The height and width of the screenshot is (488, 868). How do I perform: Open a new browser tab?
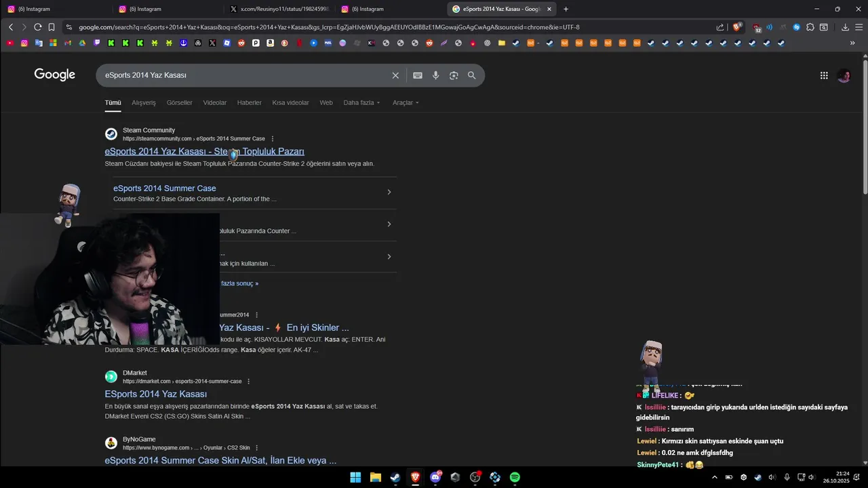566,9
